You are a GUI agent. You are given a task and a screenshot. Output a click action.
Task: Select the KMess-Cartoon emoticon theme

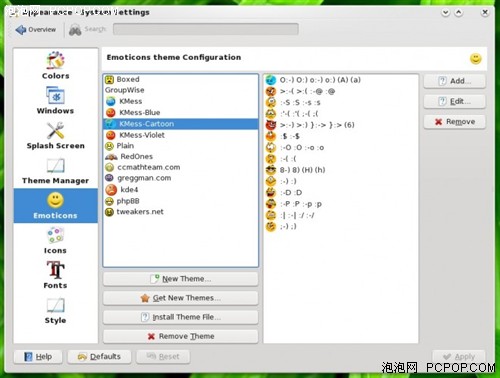181,124
